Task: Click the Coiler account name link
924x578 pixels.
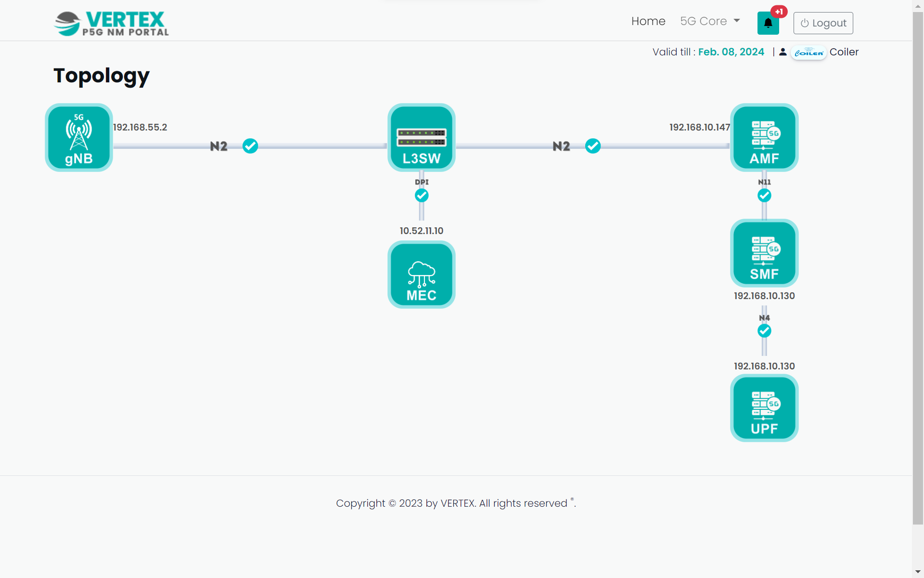Action: (x=844, y=52)
